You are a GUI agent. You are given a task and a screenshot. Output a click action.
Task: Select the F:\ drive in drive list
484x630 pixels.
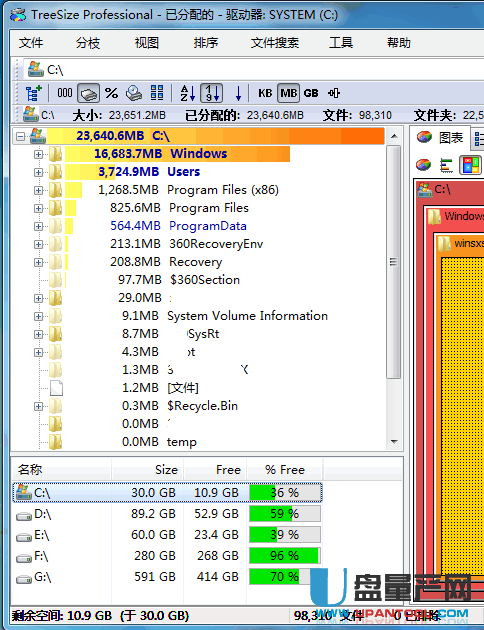tap(168, 556)
